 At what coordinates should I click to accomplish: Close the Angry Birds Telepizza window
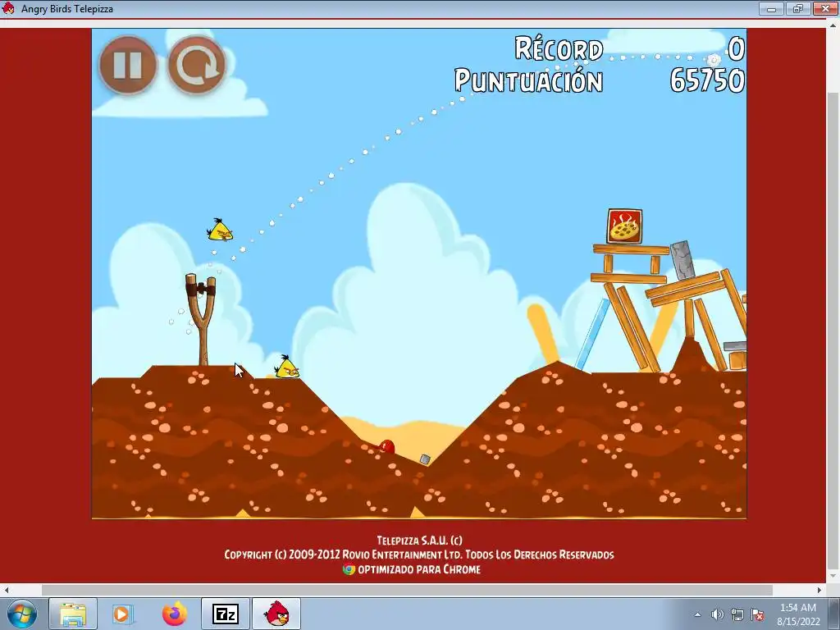[x=825, y=8]
